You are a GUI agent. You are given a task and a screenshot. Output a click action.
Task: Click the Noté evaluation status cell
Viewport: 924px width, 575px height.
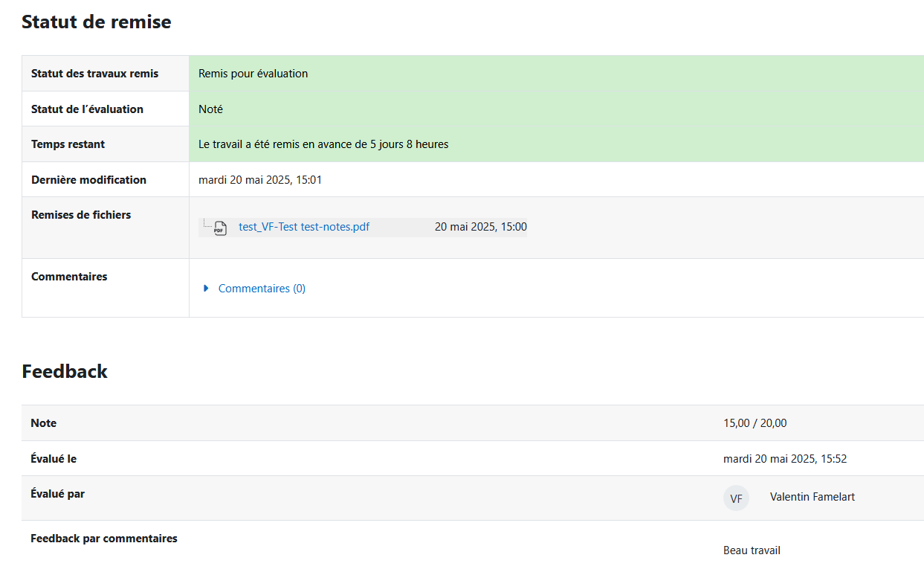pos(556,109)
